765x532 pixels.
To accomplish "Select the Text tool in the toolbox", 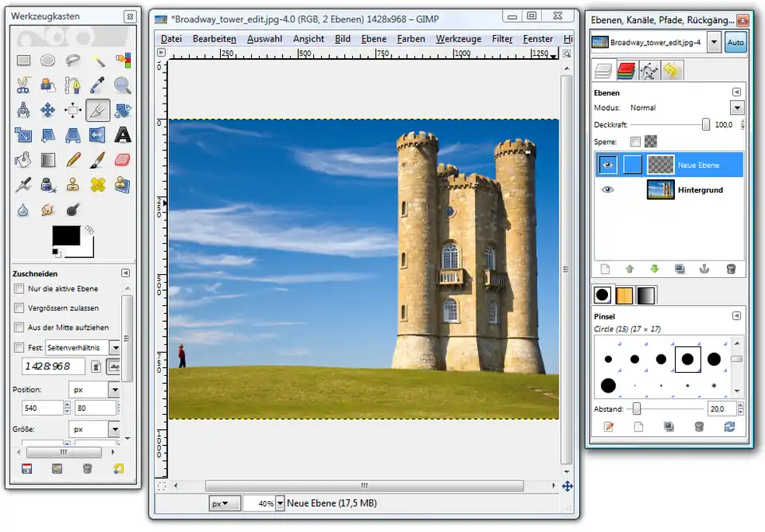I will [x=122, y=135].
